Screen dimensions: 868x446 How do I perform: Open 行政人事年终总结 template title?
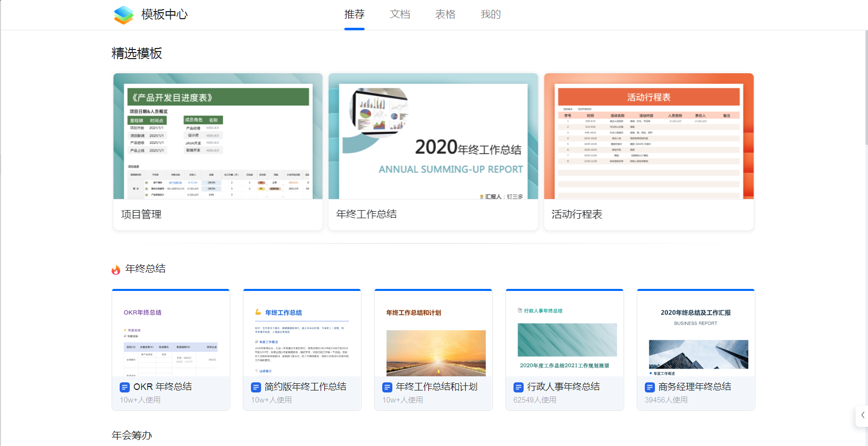(564, 386)
